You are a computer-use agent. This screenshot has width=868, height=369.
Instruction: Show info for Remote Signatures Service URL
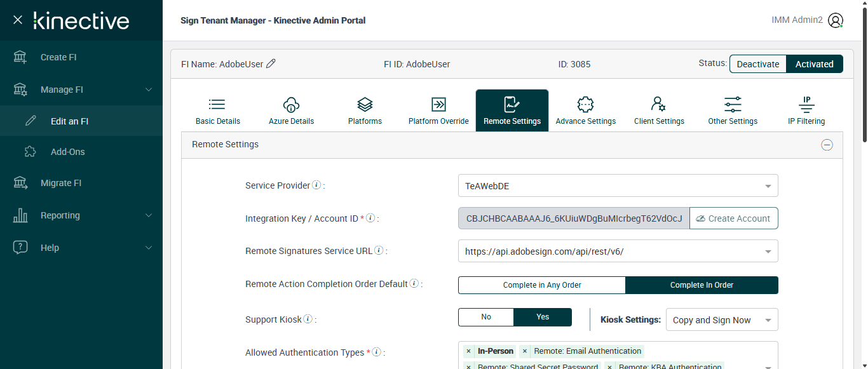pyautogui.click(x=379, y=250)
